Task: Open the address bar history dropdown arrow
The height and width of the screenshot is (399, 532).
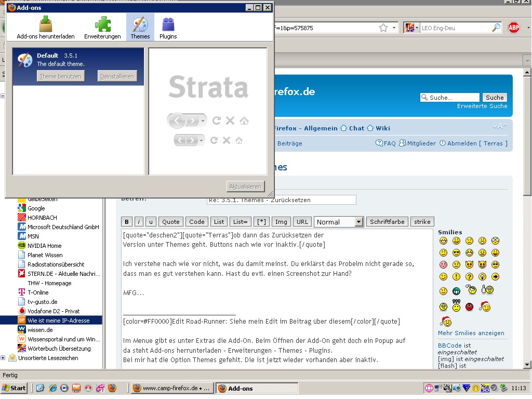Action: (x=394, y=28)
